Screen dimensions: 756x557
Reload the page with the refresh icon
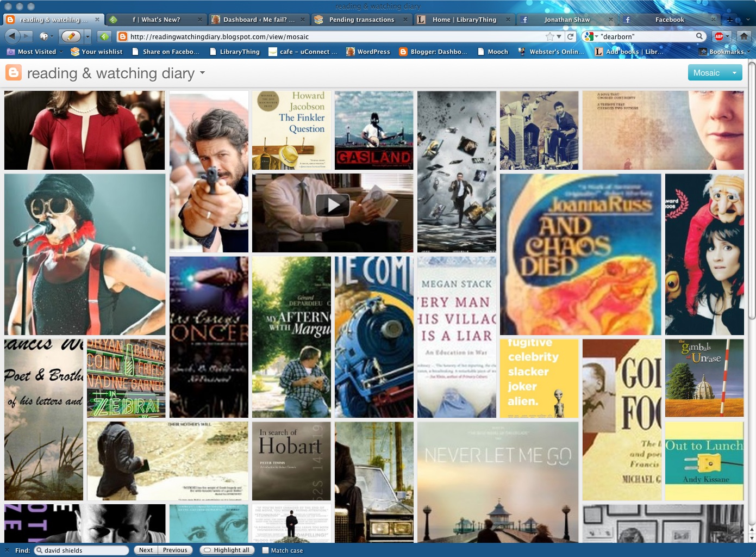(570, 36)
